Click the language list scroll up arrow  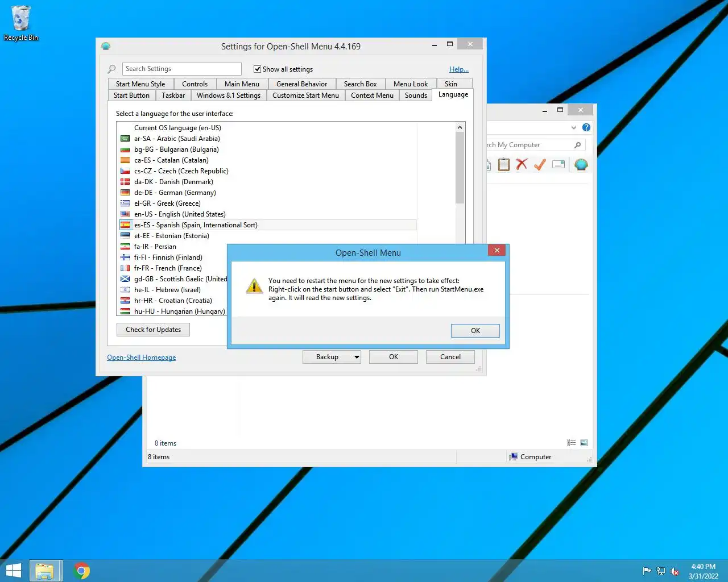(x=460, y=127)
